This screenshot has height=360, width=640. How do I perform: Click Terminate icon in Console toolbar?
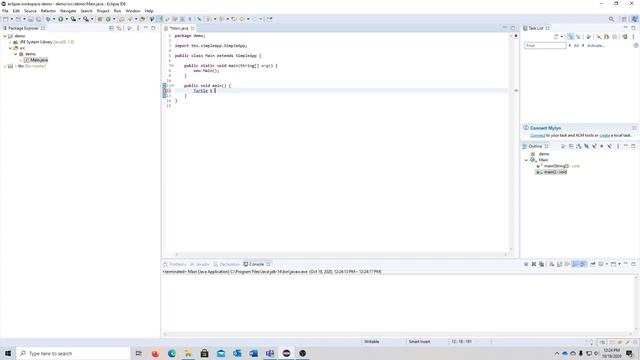tap(526, 264)
